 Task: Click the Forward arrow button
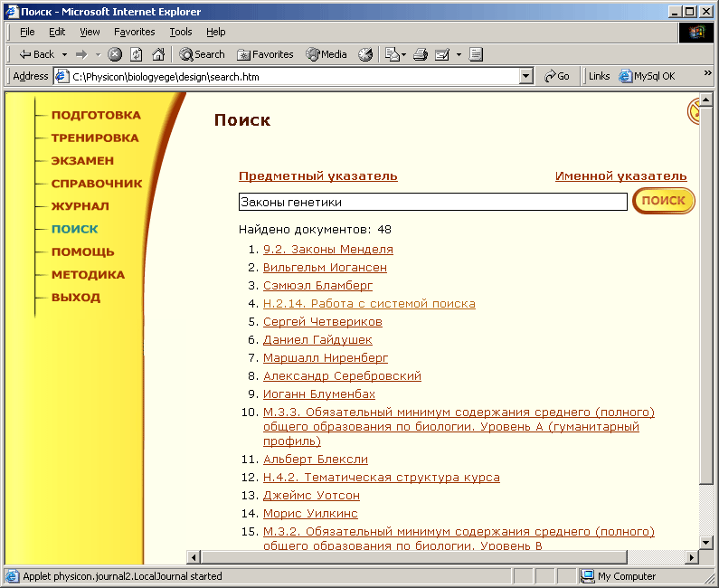[x=81, y=54]
